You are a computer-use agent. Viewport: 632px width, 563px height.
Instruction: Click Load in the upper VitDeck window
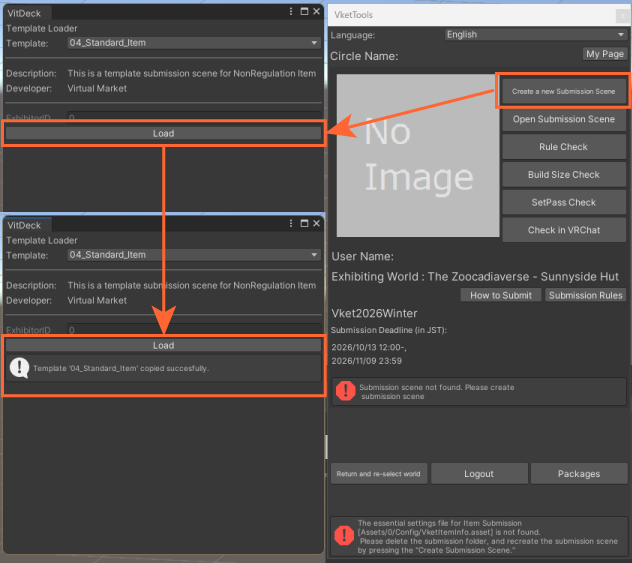(x=163, y=133)
